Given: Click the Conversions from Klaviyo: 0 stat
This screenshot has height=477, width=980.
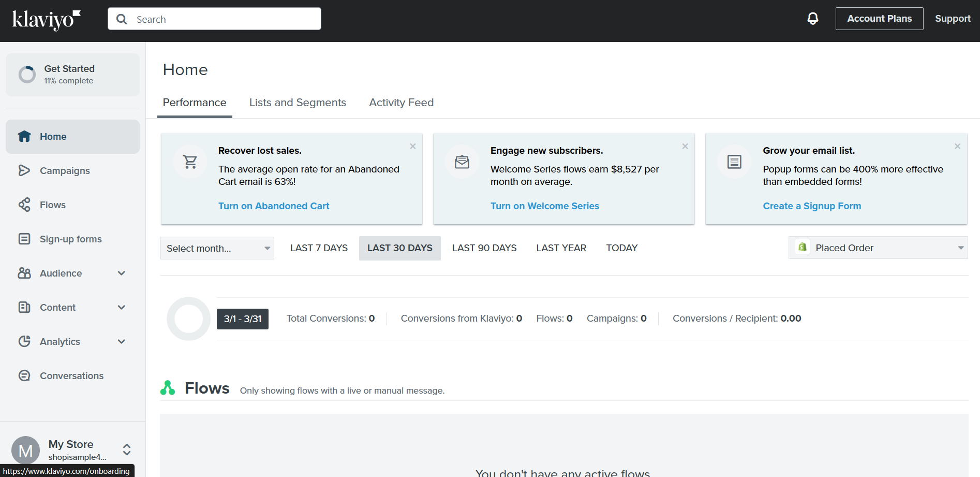Looking at the screenshot, I should pyautogui.click(x=462, y=319).
